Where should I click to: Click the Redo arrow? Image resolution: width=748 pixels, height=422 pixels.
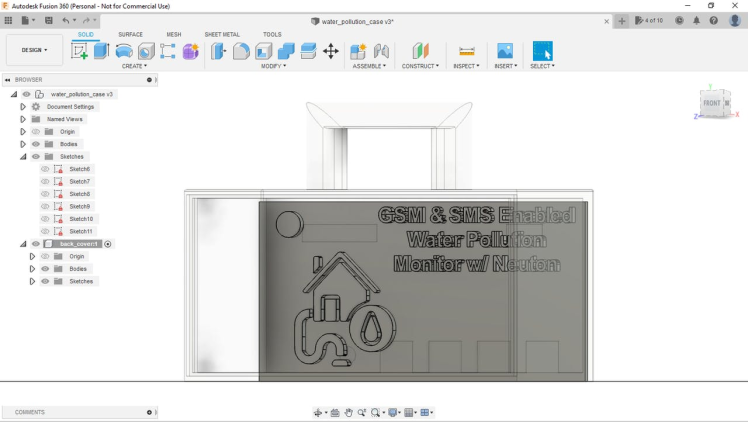coord(86,21)
